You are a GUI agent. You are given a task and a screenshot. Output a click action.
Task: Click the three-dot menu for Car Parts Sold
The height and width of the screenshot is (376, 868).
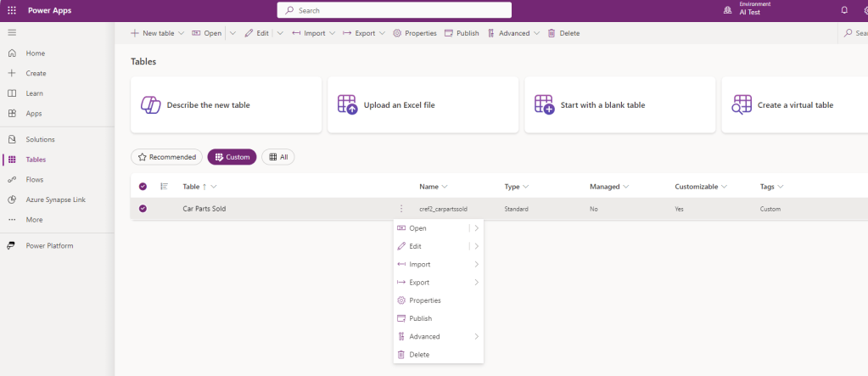pos(400,209)
